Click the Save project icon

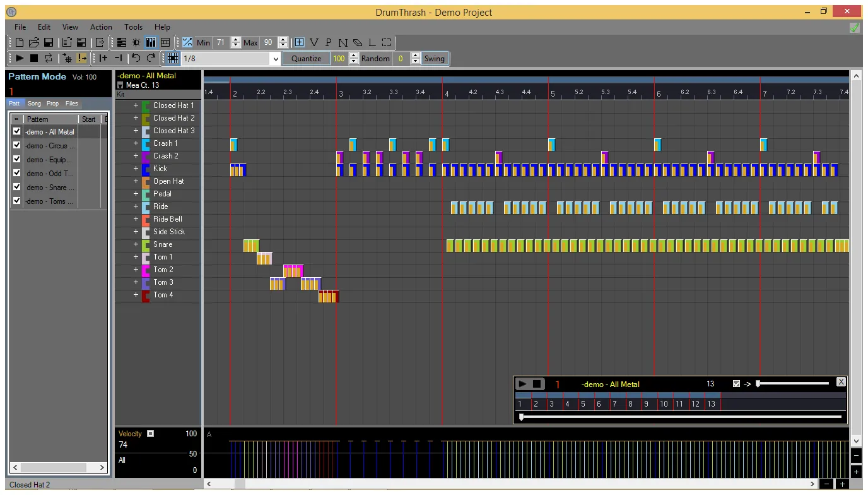click(49, 42)
